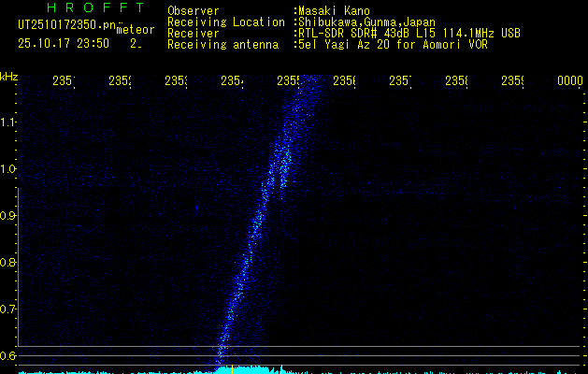Select the file name UT2510172350.pn
Viewport: 588px width, 374px height.
[66, 25]
